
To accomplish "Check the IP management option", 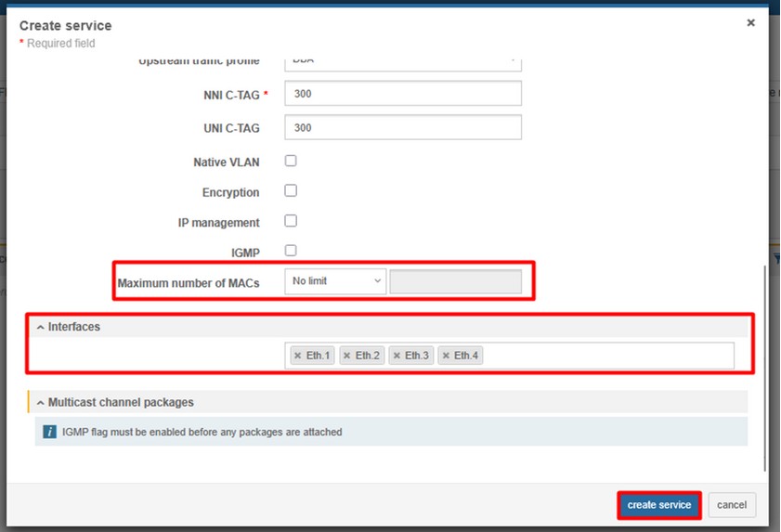I will pos(291,221).
